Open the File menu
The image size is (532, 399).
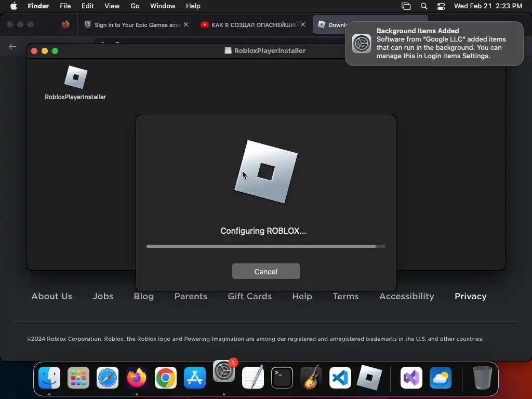tap(65, 6)
